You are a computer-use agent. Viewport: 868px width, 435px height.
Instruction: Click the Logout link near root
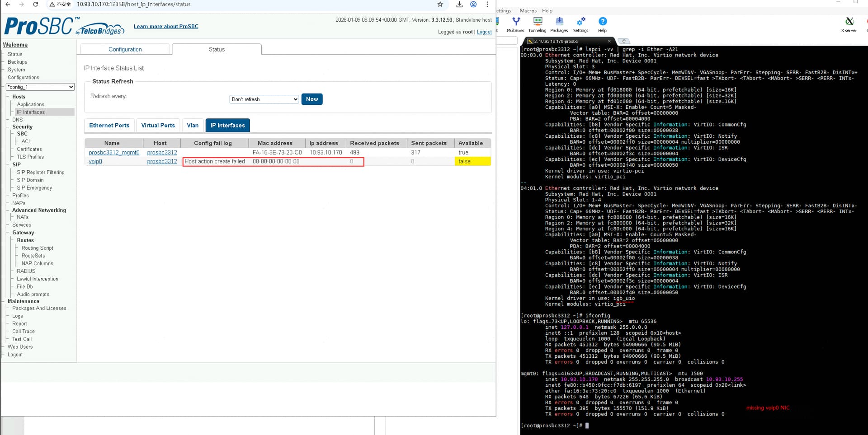pos(484,32)
